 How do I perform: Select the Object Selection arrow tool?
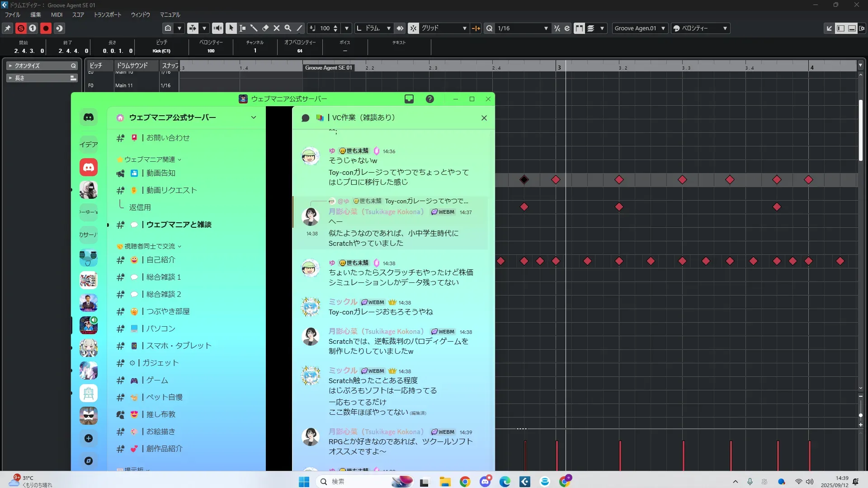pos(231,28)
